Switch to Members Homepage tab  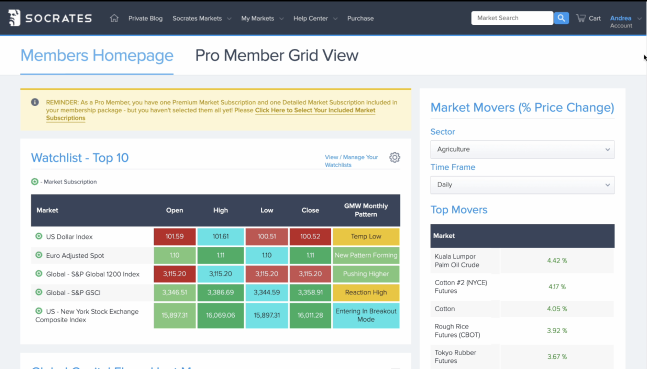(x=97, y=55)
